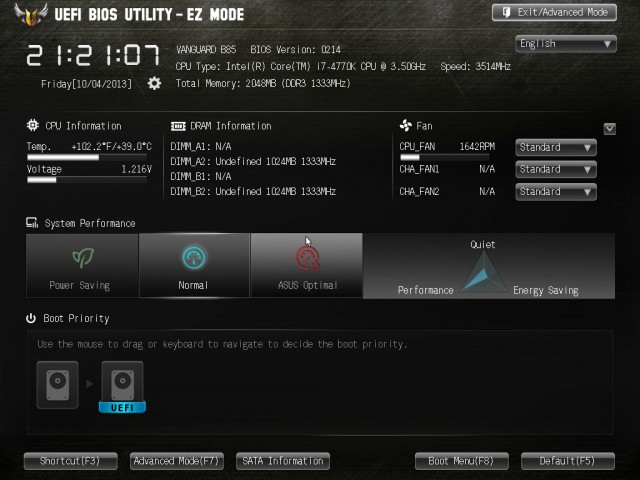Click the DRAM Information memory icon
Image resolution: width=640 pixels, height=480 pixels.
[x=178, y=126]
